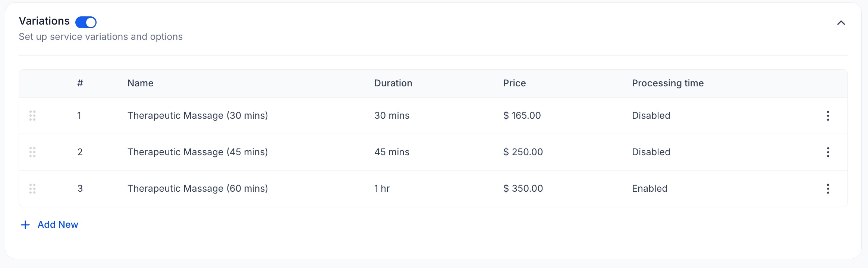This screenshot has height=268, width=868.
Task: Click the Processing time column header
Action: point(668,83)
